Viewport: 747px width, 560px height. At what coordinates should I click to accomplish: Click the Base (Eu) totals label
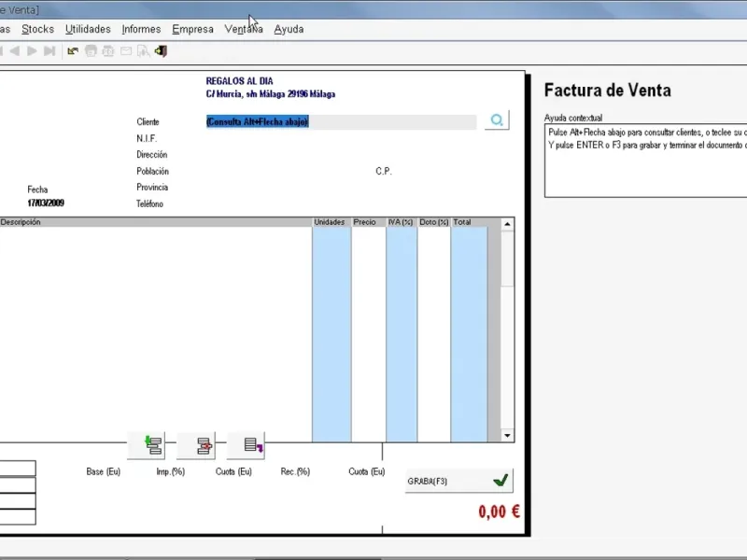(104, 471)
